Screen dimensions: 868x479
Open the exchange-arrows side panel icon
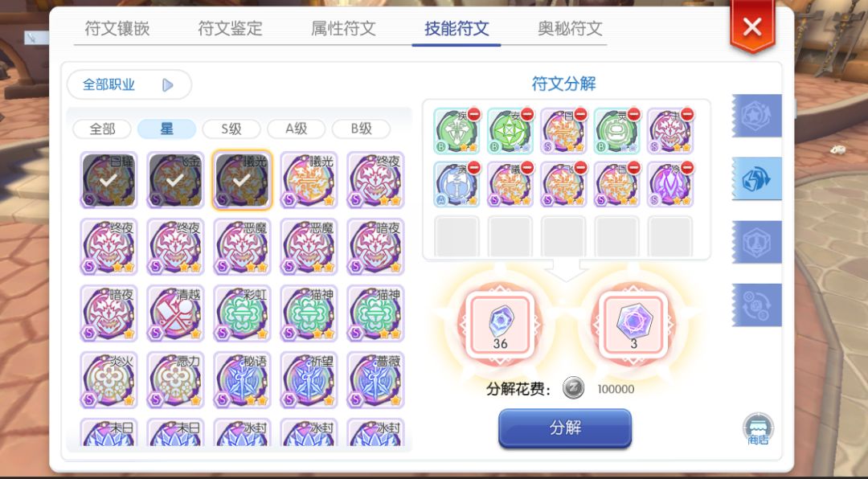pos(757,305)
